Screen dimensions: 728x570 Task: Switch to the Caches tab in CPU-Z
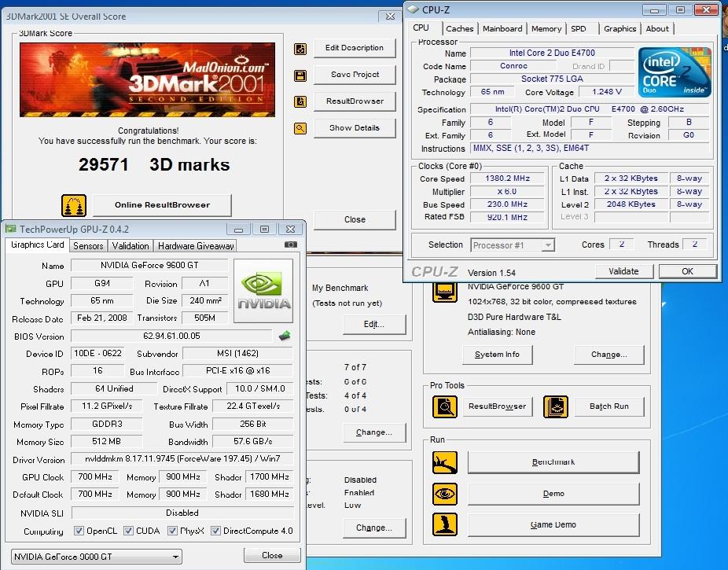pyautogui.click(x=460, y=29)
